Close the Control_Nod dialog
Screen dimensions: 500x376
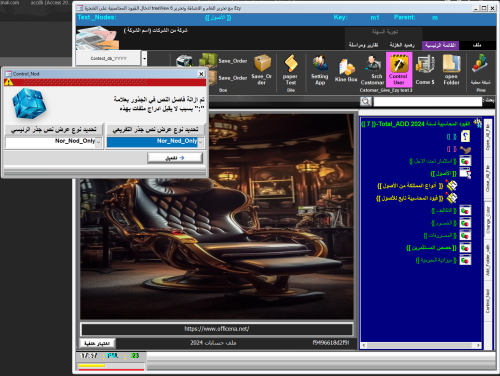tap(201, 74)
